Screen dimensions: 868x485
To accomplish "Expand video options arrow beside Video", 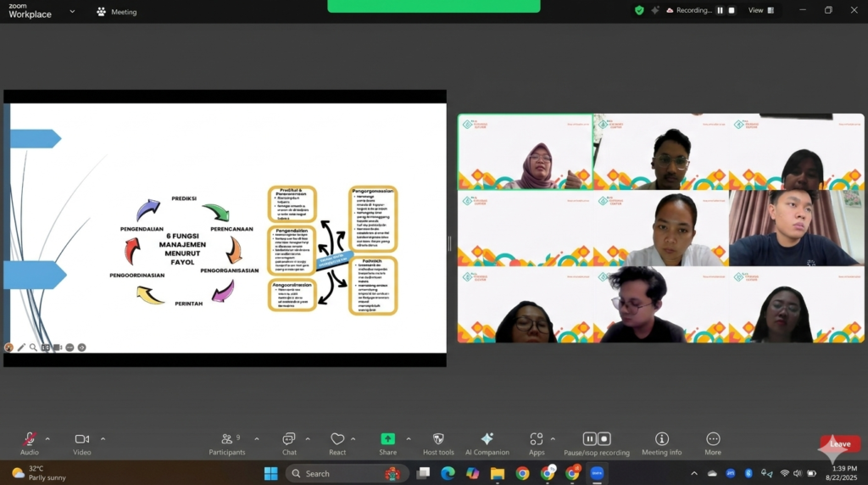I will pos(103,438).
